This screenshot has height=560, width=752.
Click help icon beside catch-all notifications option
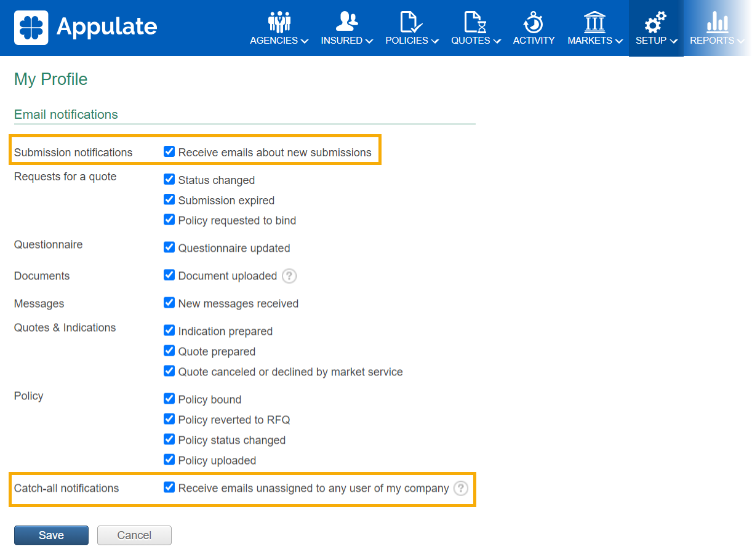click(461, 489)
